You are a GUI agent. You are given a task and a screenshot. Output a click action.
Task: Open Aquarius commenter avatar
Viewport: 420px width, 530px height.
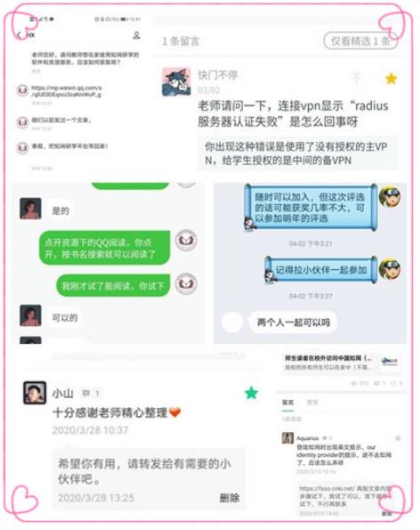click(x=287, y=438)
